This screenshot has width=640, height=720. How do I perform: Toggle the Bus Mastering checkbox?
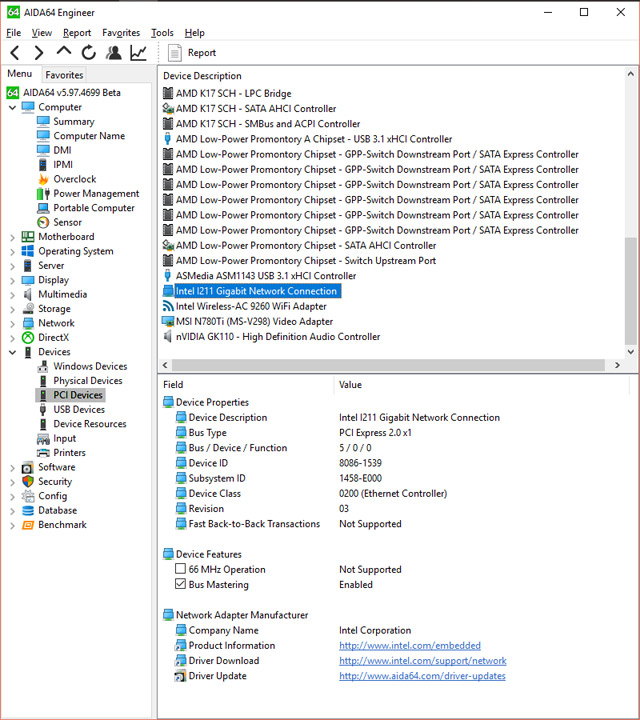pyautogui.click(x=180, y=584)
